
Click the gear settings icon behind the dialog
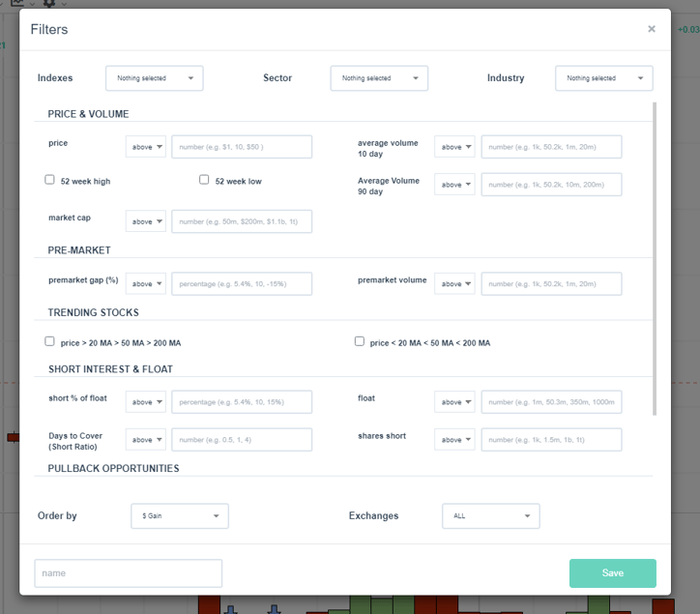tap(49, 4)
